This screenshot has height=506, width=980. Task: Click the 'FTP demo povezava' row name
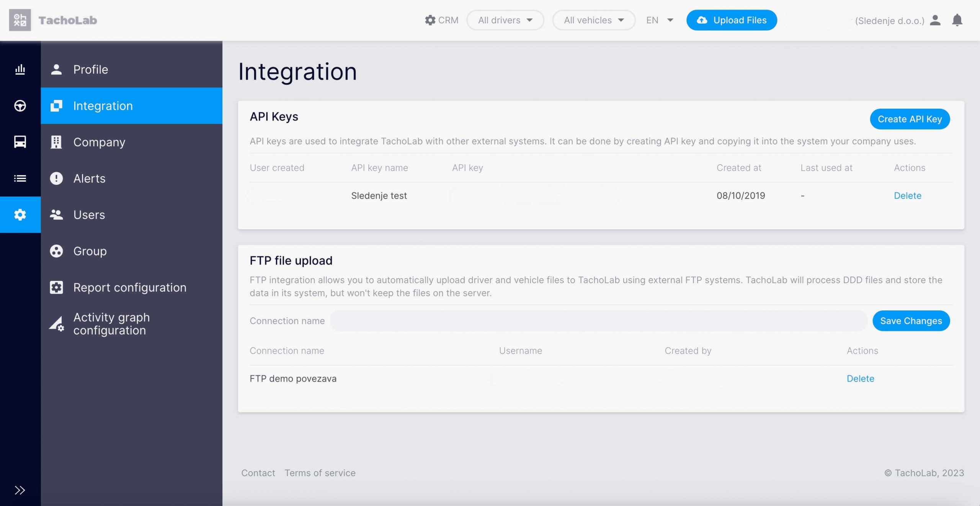[x=293, y=379]
